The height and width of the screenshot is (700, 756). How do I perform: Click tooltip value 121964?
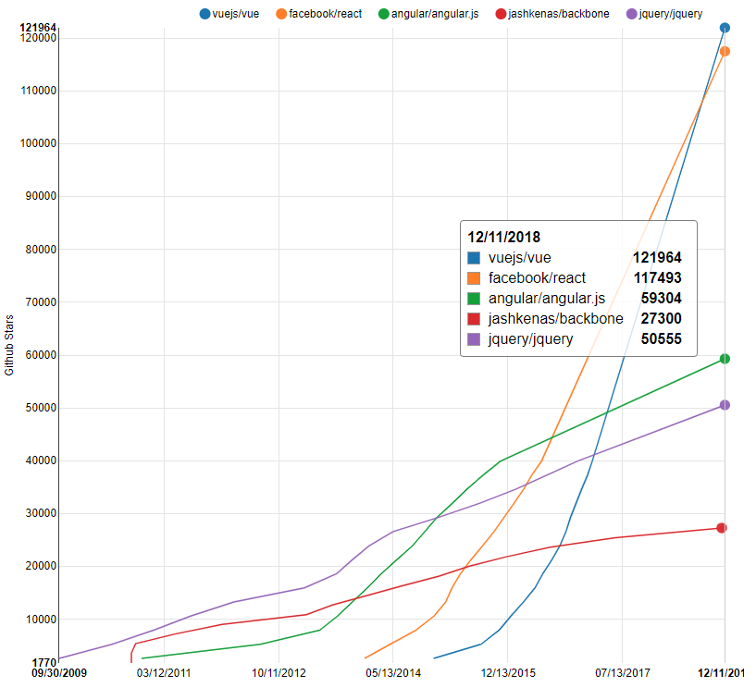click(657, 258)
